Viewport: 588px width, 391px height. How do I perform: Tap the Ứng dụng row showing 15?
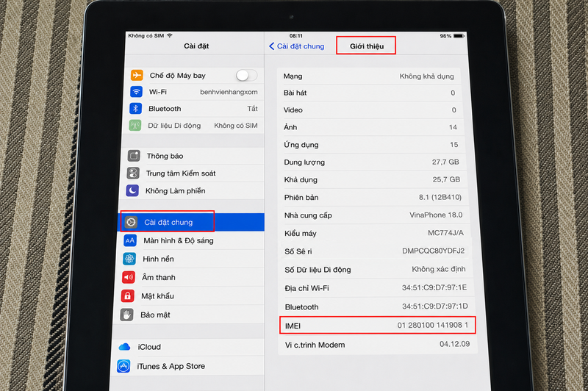point(372,144)
